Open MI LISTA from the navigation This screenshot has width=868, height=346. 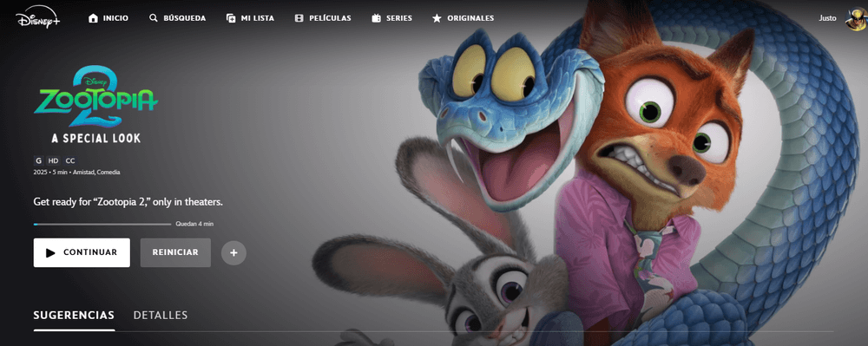[x=250, y=18]
